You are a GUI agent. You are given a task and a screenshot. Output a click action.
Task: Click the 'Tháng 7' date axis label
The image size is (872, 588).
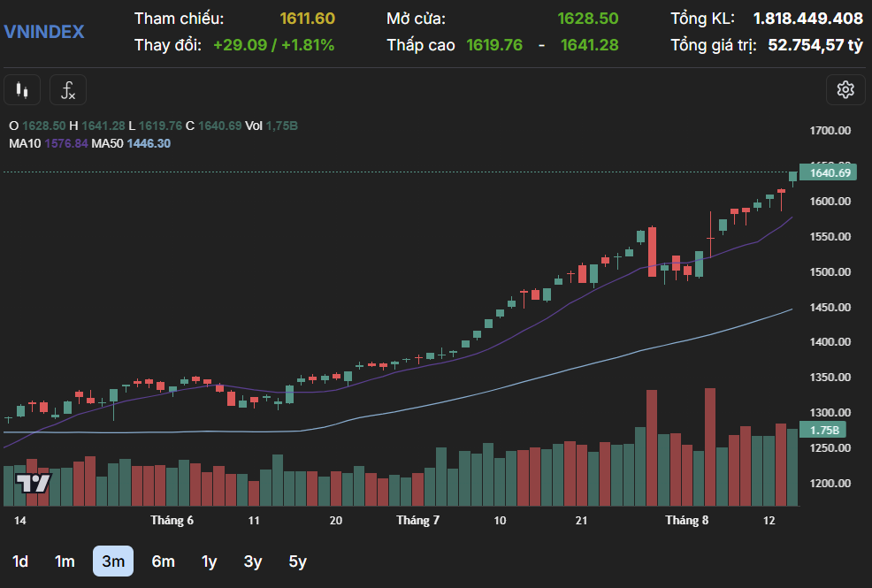click(417, 521)
